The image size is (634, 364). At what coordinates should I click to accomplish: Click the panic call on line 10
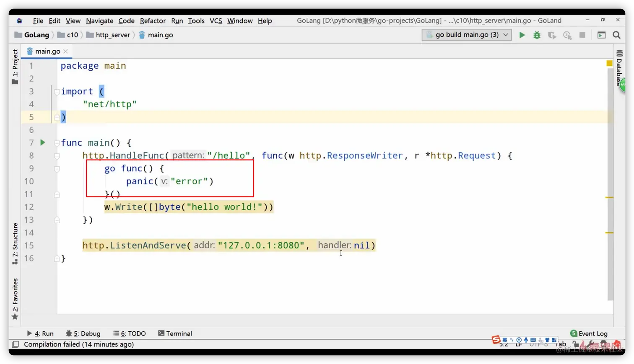[140, 181]
